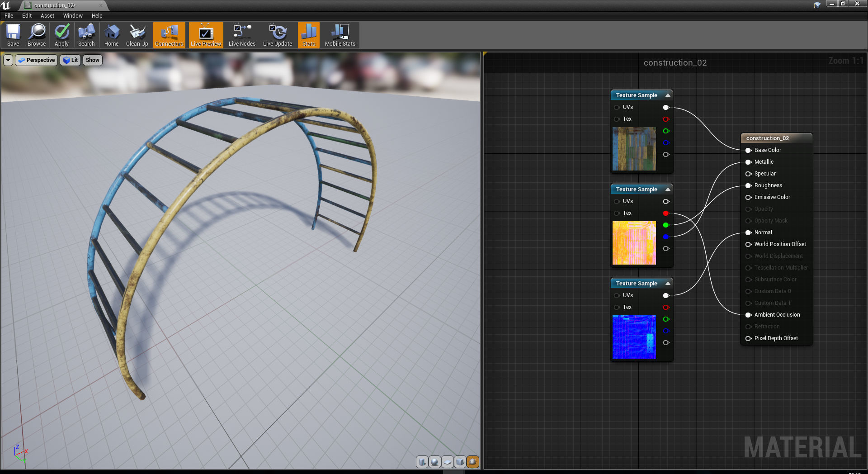
Task: Switch preview mesh to sphere
Action: pyautogui.click(x=434, y=462)
